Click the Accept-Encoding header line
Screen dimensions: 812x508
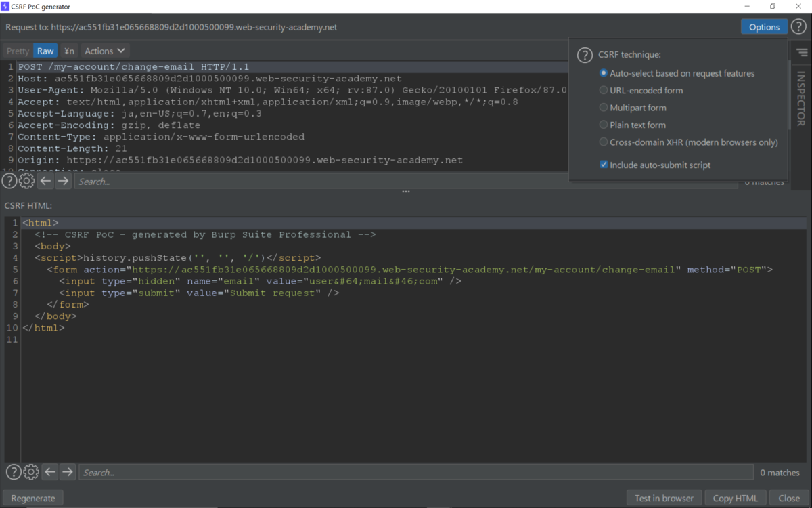point(109,125)
